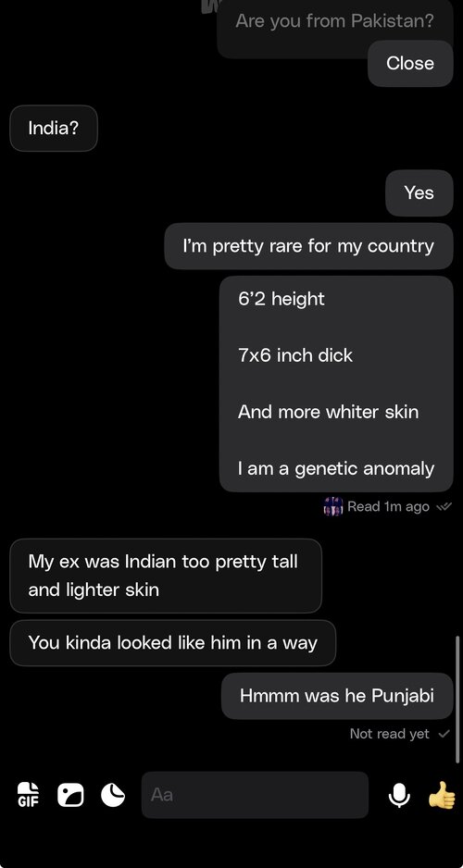This screenshot has height=868, width=463.
Task: Click the "Not read yet" status text
Action: click(389, 734)
